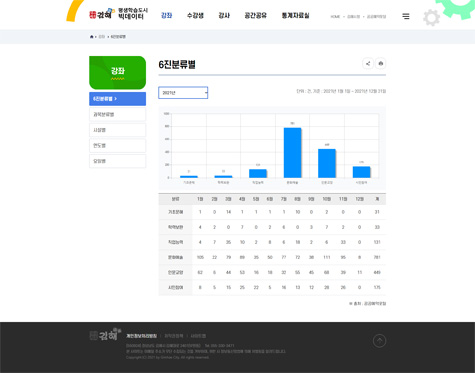Click the 12월 column header
This screenshot has height=373, width=475.
pos(359,199)
